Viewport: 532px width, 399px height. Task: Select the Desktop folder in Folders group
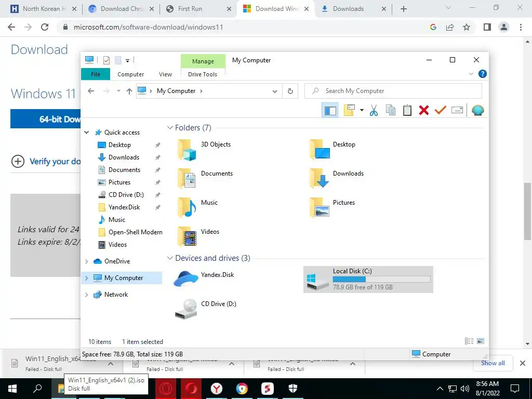click(x=332, y=150)
